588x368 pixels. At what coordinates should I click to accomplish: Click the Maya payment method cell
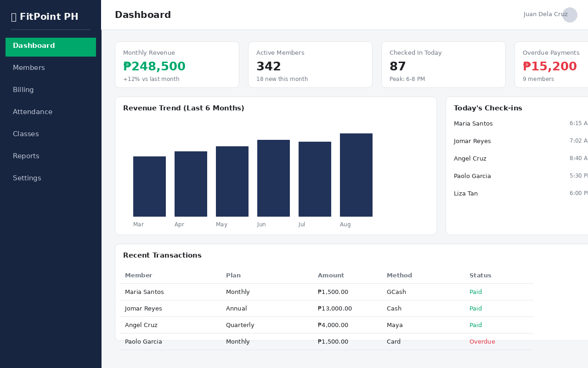pyautogui.click(x=395, y=325)
